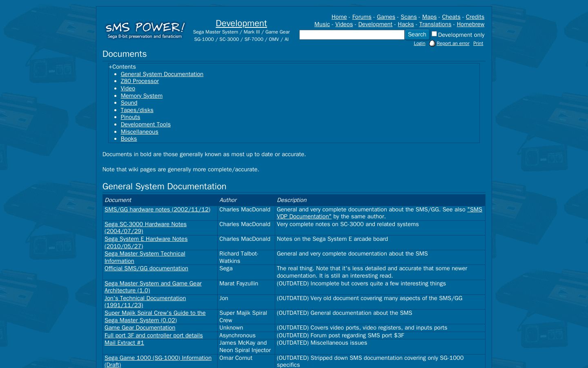Open the Scans section
Viewport: 588px width, 368px height.
tap(409, 17)
